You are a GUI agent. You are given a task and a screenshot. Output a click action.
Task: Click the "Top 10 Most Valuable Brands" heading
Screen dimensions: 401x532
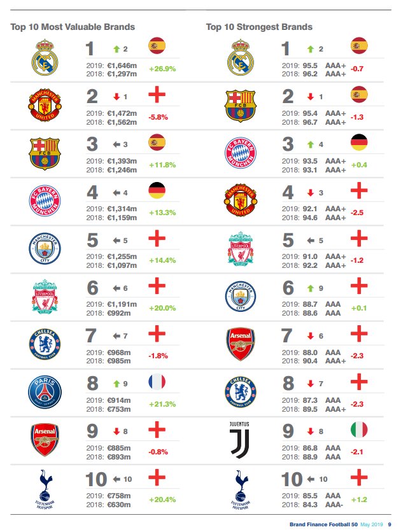click(x=73, y=27)
